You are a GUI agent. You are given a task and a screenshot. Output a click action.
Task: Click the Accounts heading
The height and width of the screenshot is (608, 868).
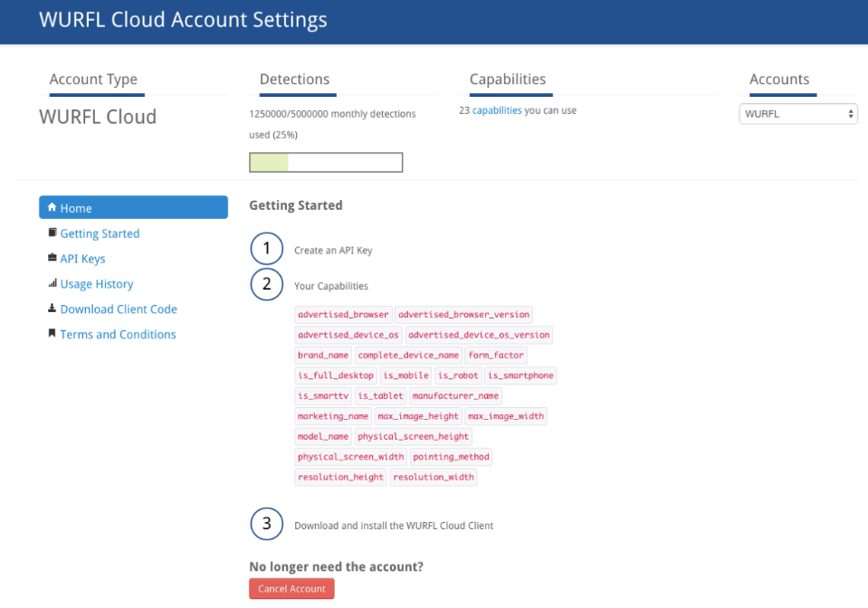(x=779, y=79)
